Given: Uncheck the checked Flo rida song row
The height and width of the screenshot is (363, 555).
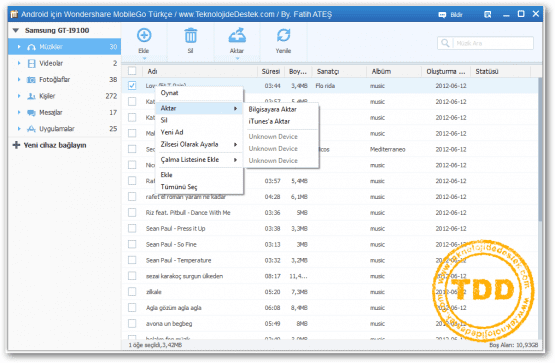Looking at the screenshot, I should click(132, 86).
